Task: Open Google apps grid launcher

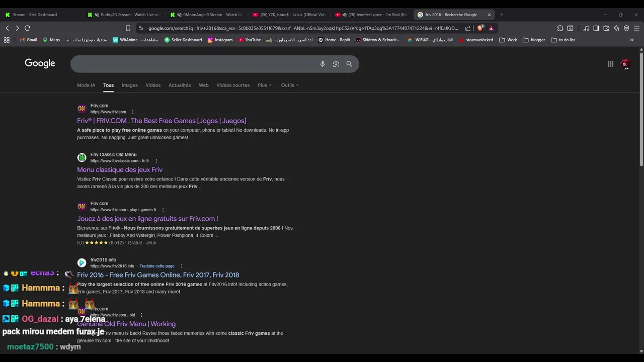Action: pos(610,64)
